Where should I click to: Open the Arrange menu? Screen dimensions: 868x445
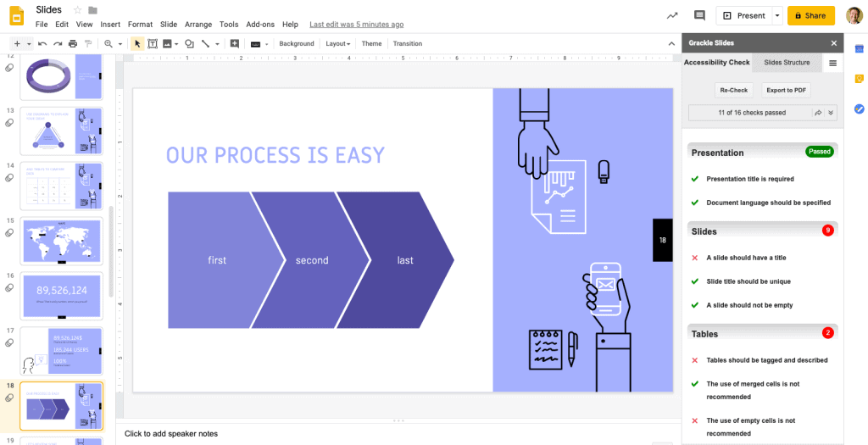coord(198,25)
